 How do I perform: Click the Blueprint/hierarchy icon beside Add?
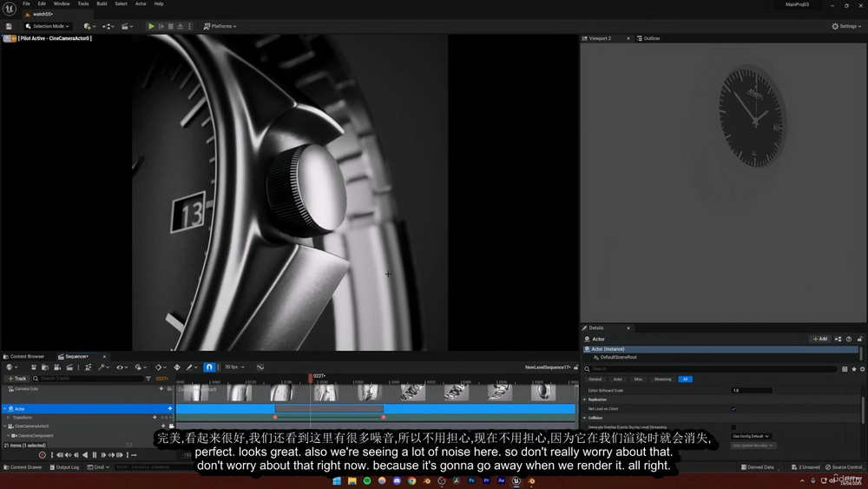[x=838, y=339]
